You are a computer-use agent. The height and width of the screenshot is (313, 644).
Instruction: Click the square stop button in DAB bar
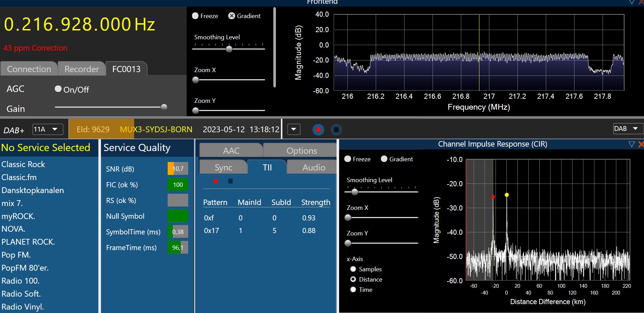pos(336,130)
